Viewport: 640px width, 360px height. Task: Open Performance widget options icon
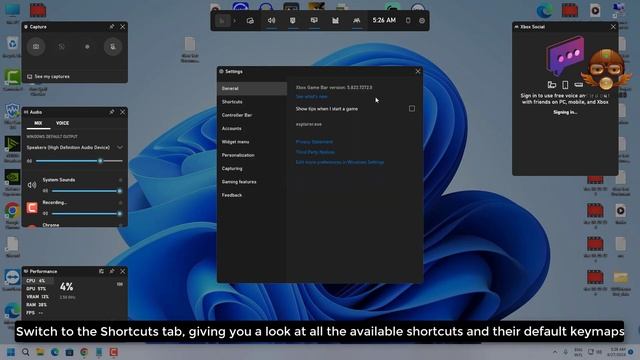point(101,271)
